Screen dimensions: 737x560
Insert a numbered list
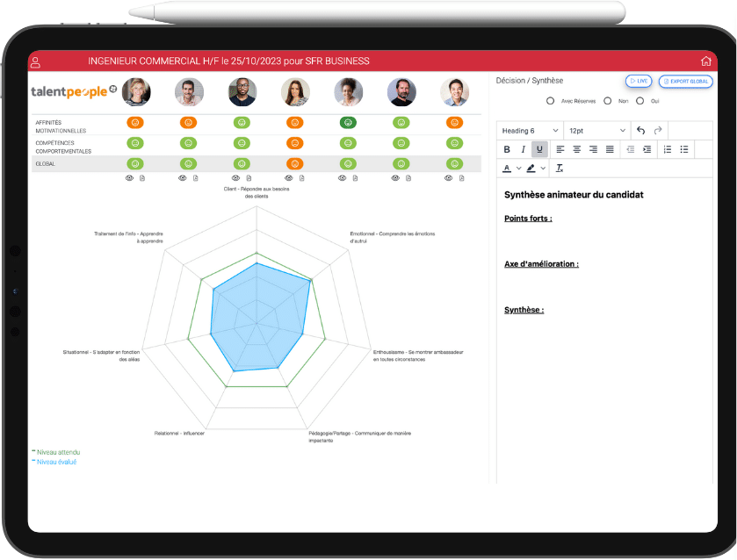coord(668,149)
